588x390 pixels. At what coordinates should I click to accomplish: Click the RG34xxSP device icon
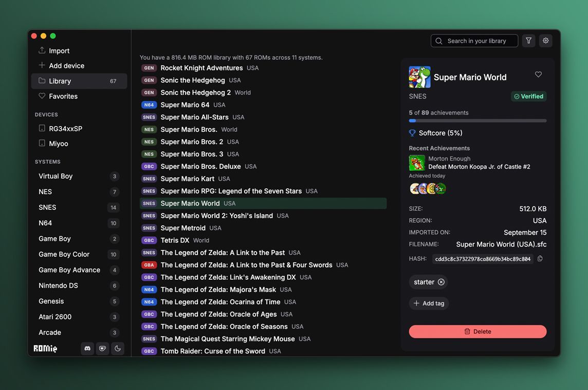tap(42, 129)
